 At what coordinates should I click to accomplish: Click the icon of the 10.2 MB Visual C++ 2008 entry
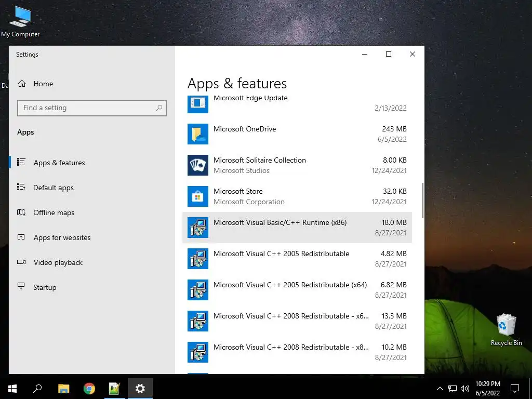point(198,353)
